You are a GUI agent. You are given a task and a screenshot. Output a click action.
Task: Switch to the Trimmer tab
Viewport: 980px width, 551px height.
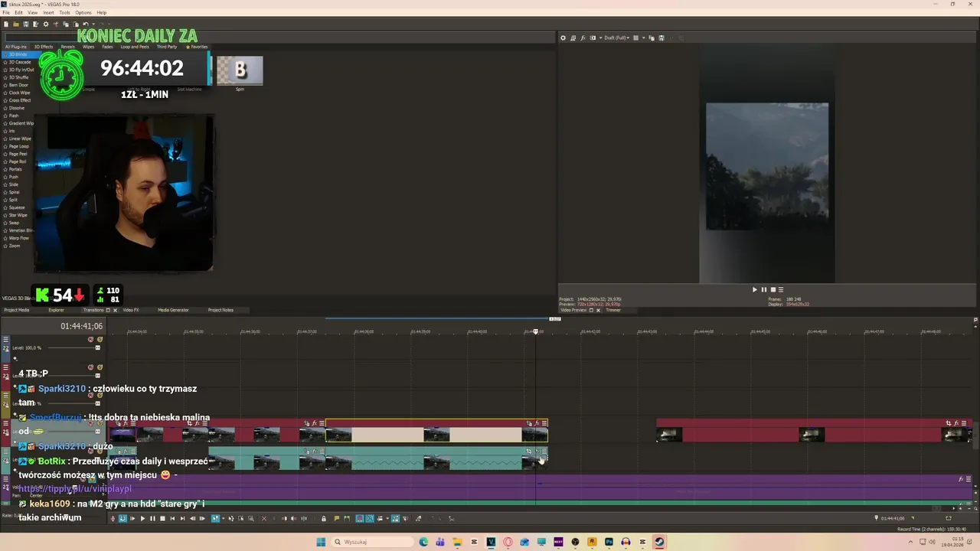(613, 310)
